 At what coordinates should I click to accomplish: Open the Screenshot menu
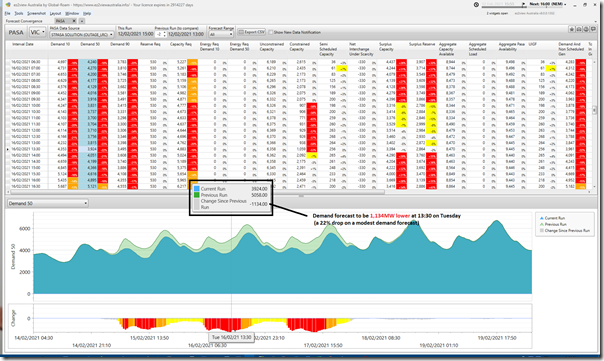[x=36, y=13]
